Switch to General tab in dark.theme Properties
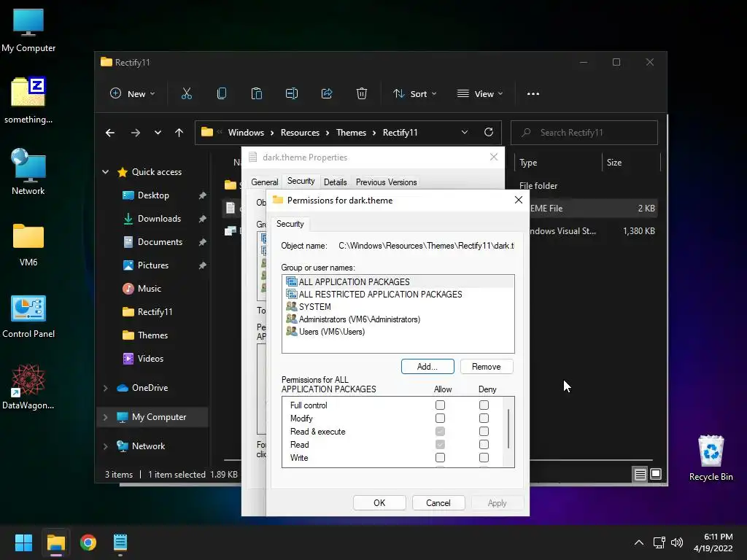747x560 pixels. click(264, 182)
